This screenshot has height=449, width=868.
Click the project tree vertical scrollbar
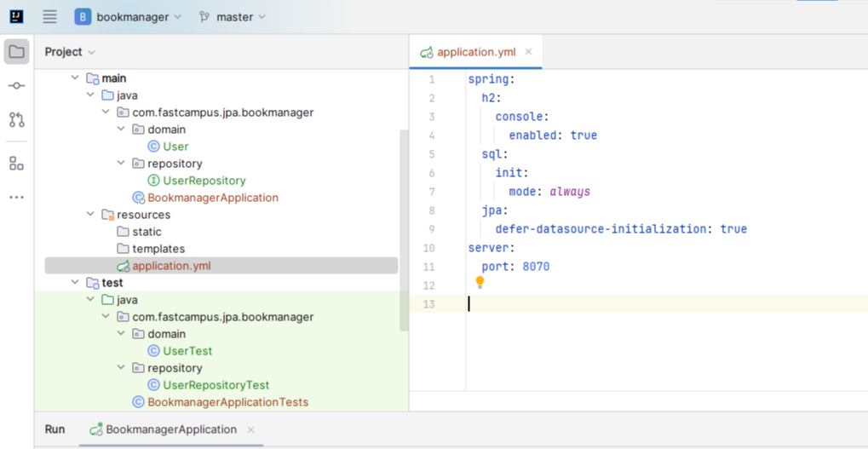[404, 230]
